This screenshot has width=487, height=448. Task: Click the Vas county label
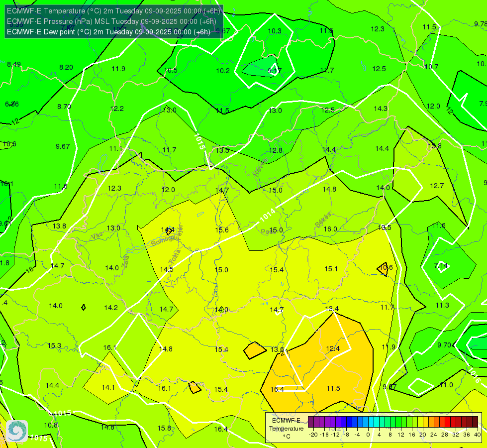click(97, 236)
